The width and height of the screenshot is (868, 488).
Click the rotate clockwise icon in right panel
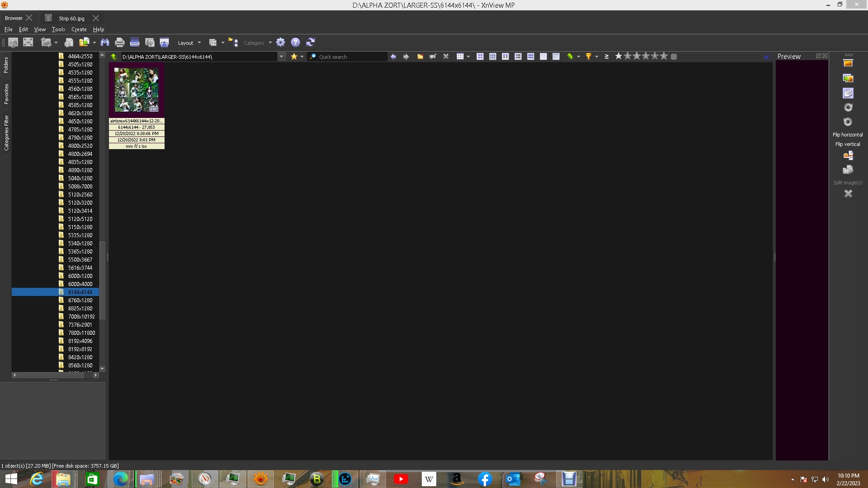point(848,108)
